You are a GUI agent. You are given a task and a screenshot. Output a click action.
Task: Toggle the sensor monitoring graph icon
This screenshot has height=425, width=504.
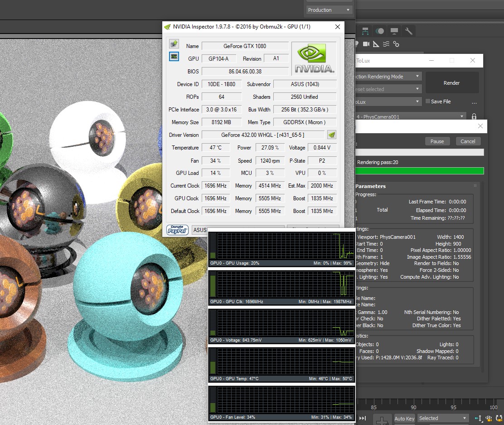174,57
